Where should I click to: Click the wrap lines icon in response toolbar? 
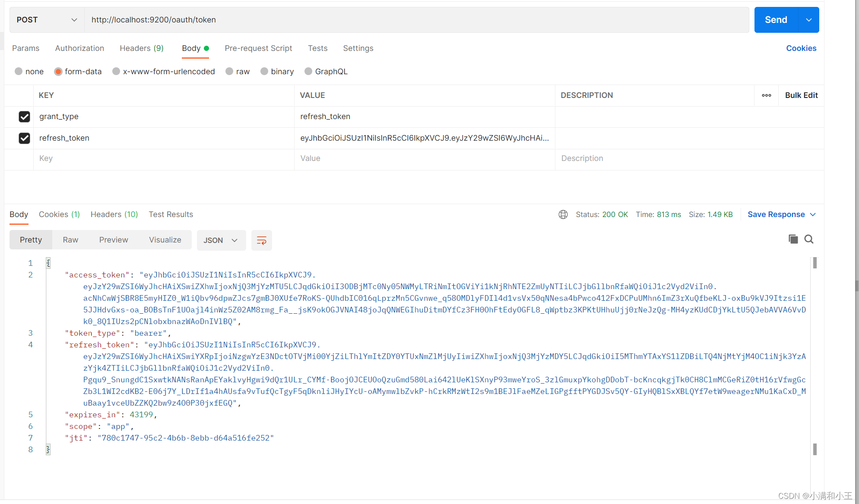coord(261,240)
